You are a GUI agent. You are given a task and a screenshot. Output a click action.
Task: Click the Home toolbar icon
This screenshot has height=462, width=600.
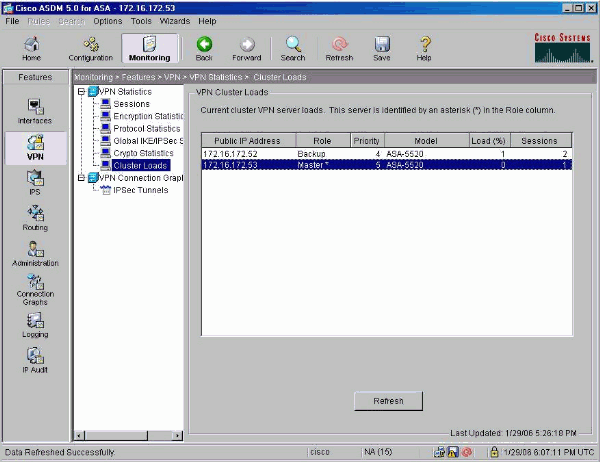tap(31, 49)
